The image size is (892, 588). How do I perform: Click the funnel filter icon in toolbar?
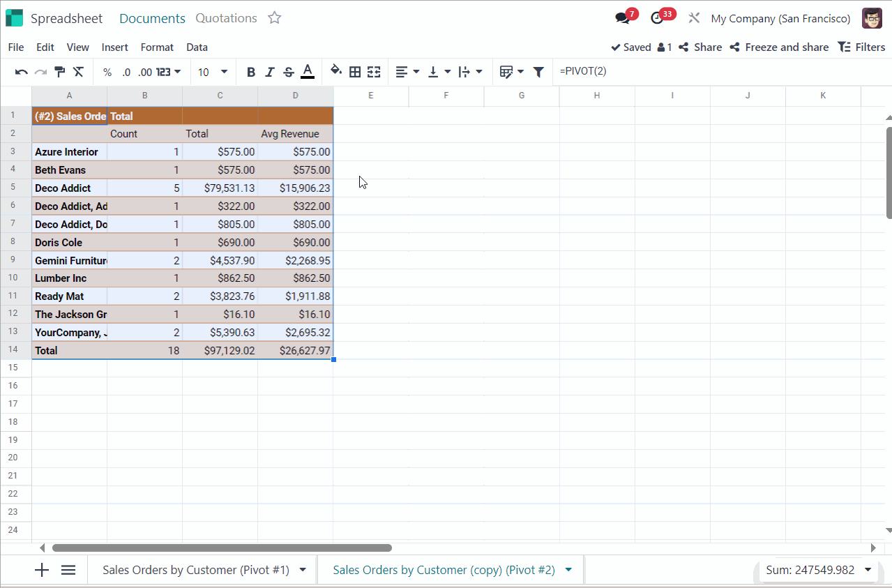pos(538,72)
